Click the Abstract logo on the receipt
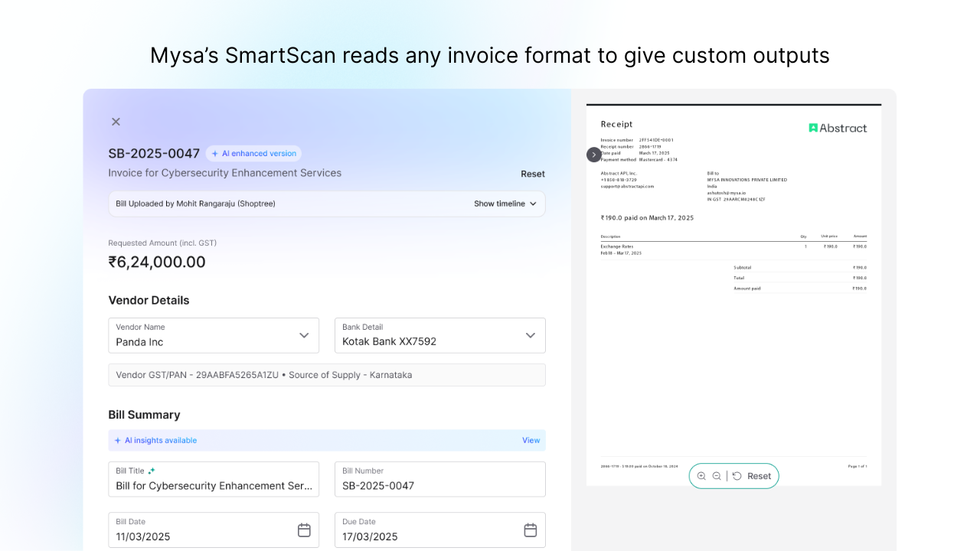Viewport: 980px width, 551px height. click(x=838, y=128)
